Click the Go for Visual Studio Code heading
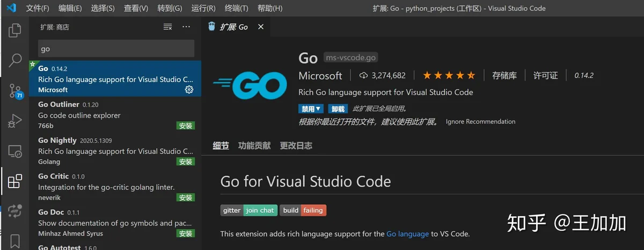This screenshot has width=644, height=250. click(x=305, y=181)
